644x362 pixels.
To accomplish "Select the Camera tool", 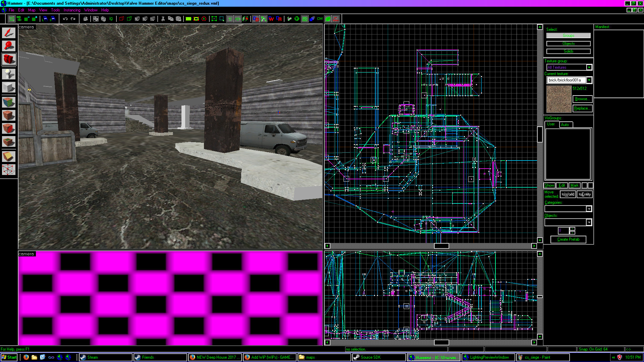I will (9, 59).
